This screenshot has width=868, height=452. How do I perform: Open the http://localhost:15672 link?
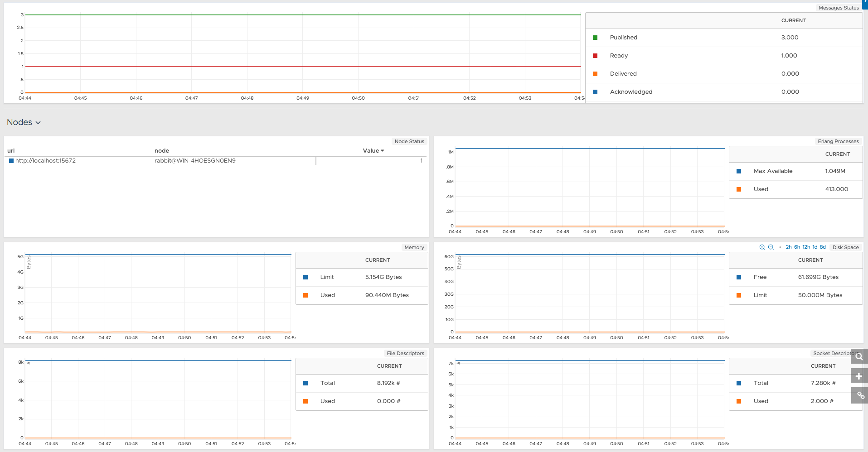pos(46,160)
